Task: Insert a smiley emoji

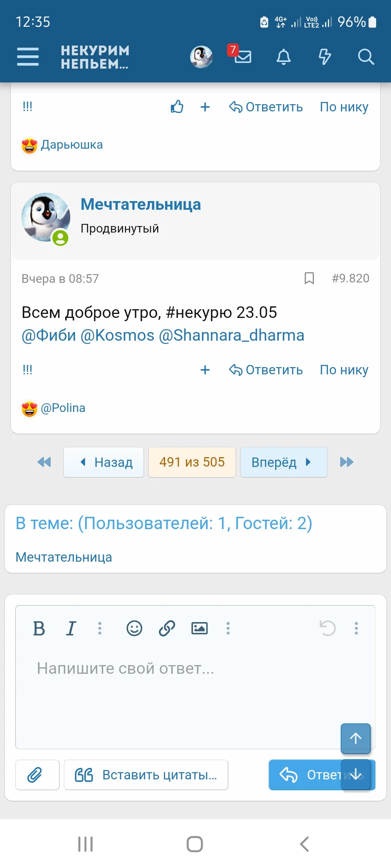Action: pyautogui.click(x=134, y=629)
